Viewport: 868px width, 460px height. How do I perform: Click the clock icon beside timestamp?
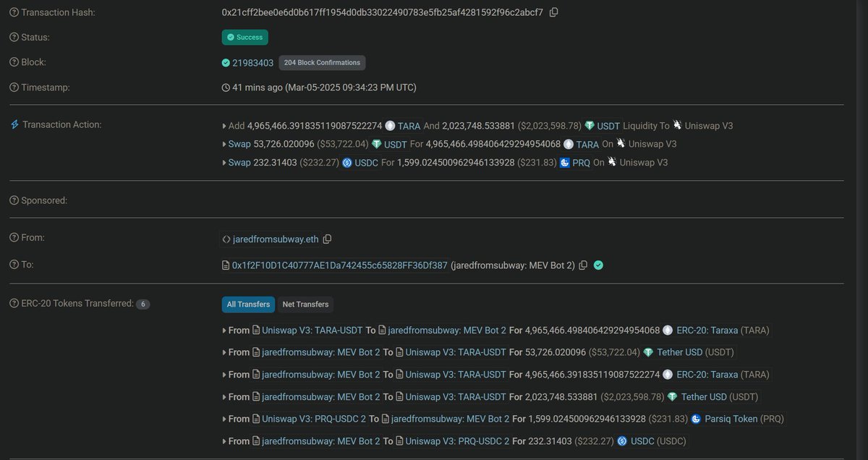pos(226,88)
